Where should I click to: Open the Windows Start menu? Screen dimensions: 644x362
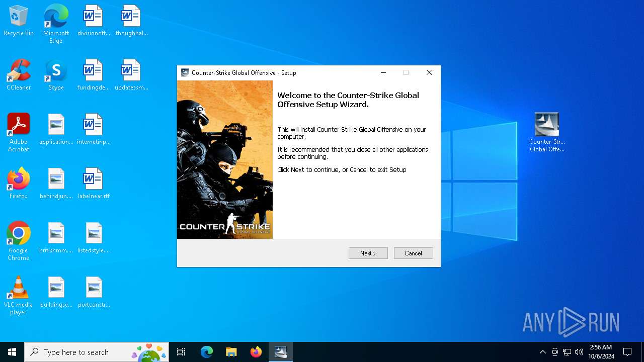pos(12,352)
